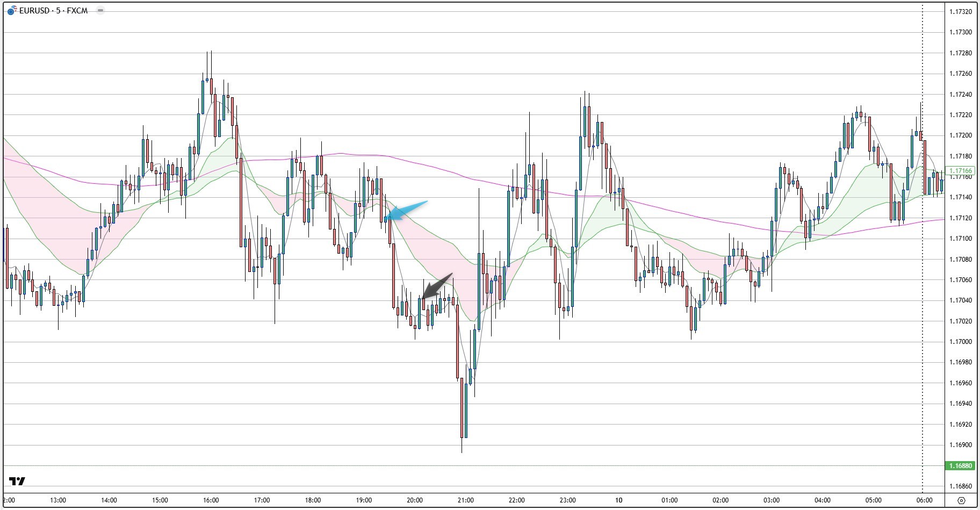The image size is (980, 510).
Task: Click the TradingView logo on chart
Action: tap(17, 481)
